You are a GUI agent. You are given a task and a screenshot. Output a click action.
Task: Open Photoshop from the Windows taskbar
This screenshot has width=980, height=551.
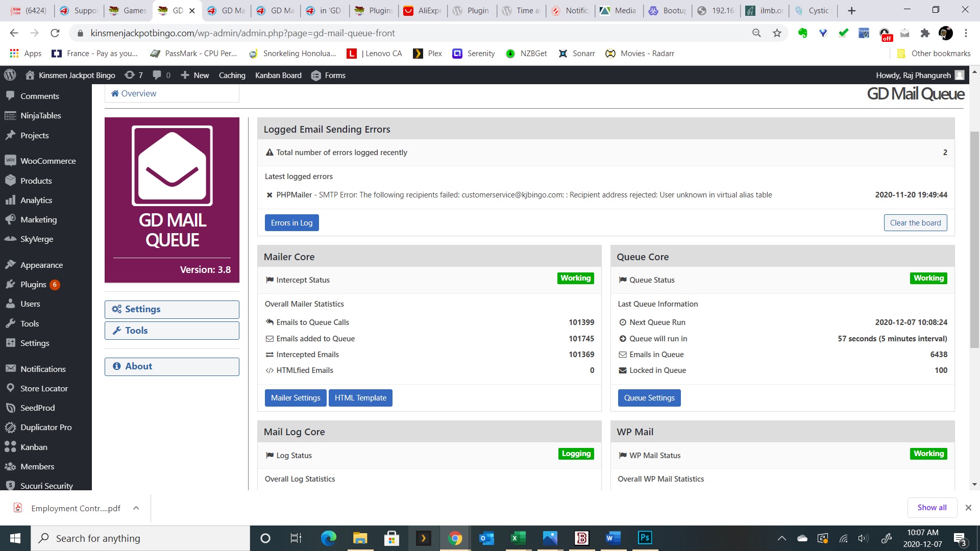pyautogui.click(x=645, y=538)
